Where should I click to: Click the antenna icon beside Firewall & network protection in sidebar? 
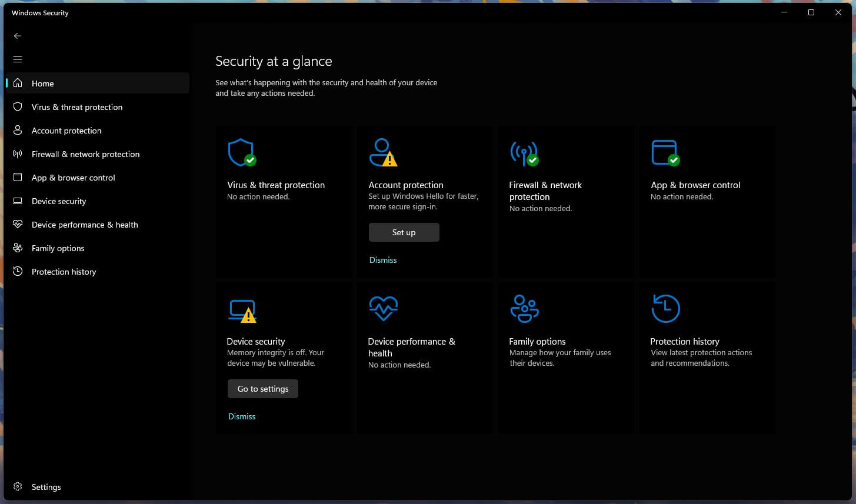pos(18,153)
